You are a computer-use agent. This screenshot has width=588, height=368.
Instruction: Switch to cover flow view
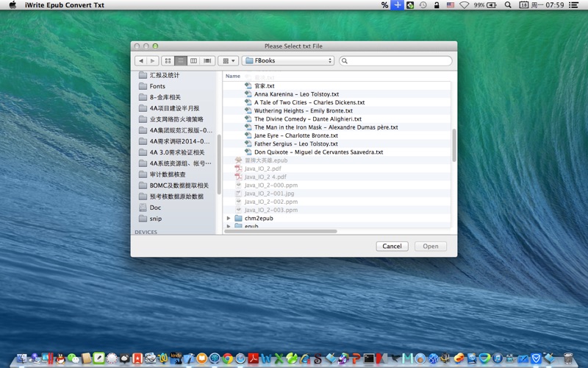click(207, 61)
